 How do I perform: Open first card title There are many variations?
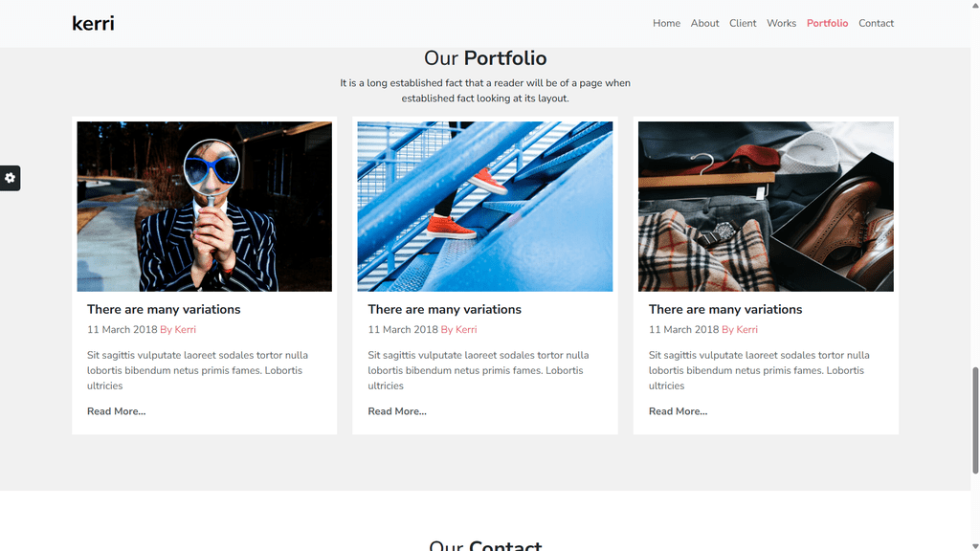(164, 309)
